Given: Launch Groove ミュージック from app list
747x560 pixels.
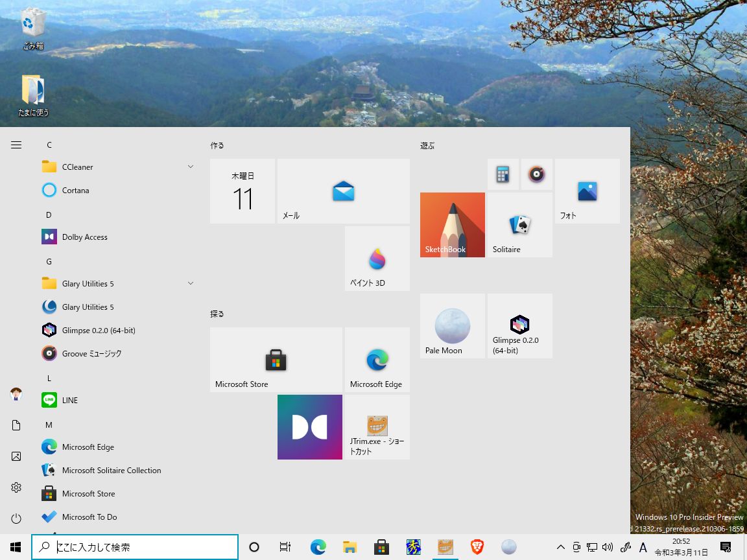Looking at the screenshot, I should (x=118, y=353).
